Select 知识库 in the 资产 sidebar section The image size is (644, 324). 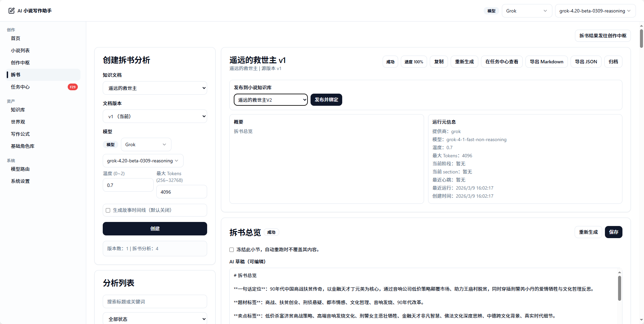[18, 109]
